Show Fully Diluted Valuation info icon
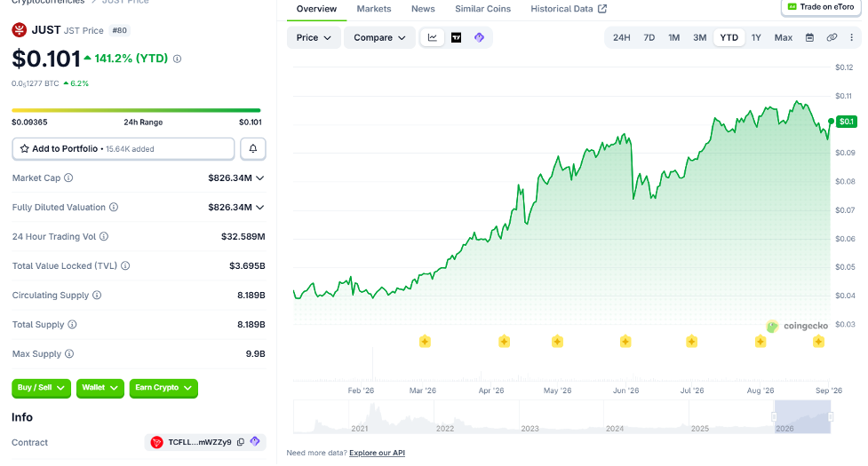The height and width of the screenshot is (466, 868). point(114,208)
